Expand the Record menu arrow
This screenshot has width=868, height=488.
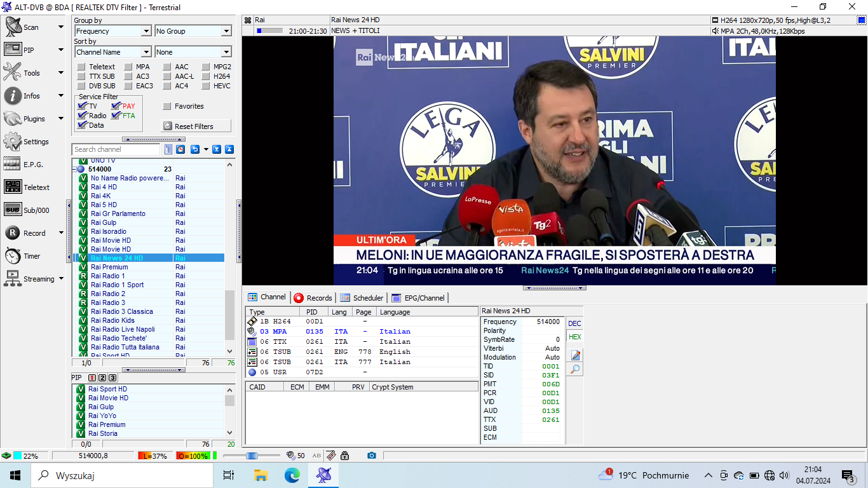pos(61,233)
